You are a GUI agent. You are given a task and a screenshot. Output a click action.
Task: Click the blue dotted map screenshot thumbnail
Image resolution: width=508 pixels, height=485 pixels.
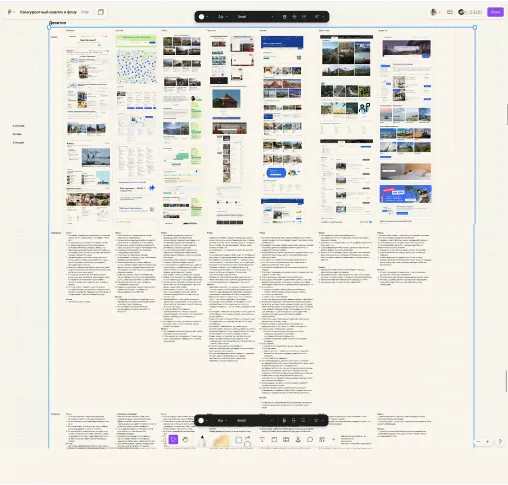136,67
